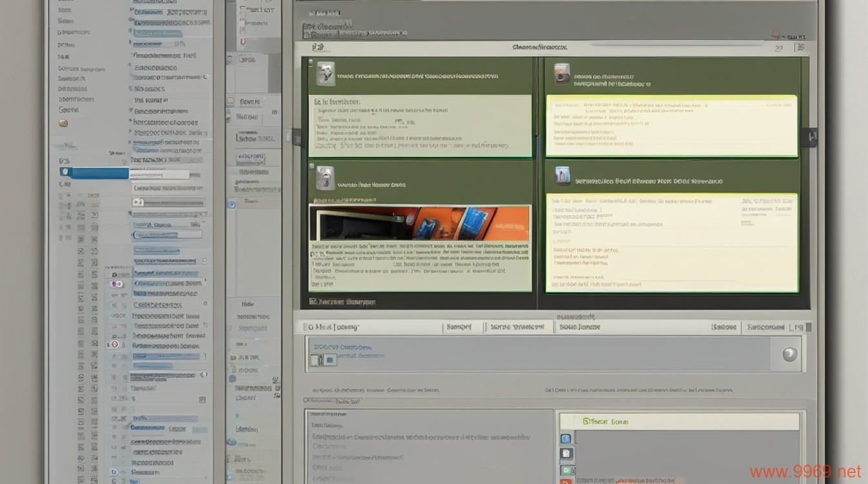Click the icon in the bottom-left green card header
The height and width of the screenshot is (484, 868).
tap(325, 178)
